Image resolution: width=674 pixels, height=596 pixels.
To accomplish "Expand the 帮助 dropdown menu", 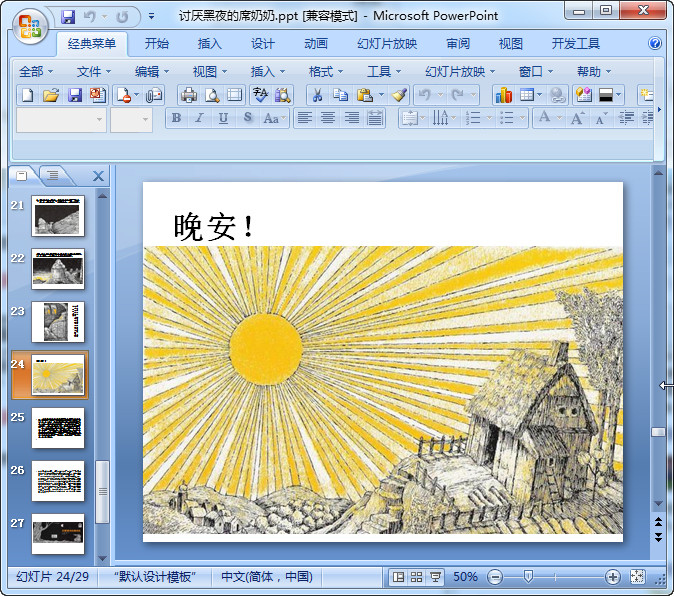I will pos(594,71).
